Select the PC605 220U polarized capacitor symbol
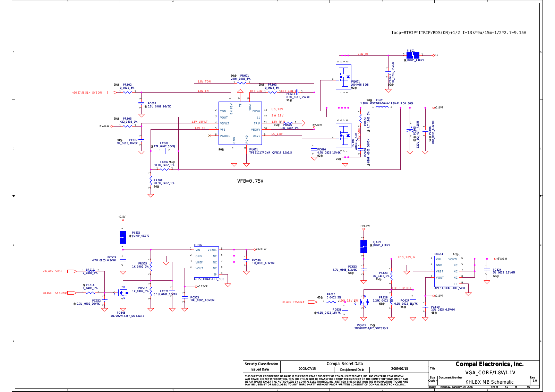This screenshot has width=555, height=392. pos(410,131)
